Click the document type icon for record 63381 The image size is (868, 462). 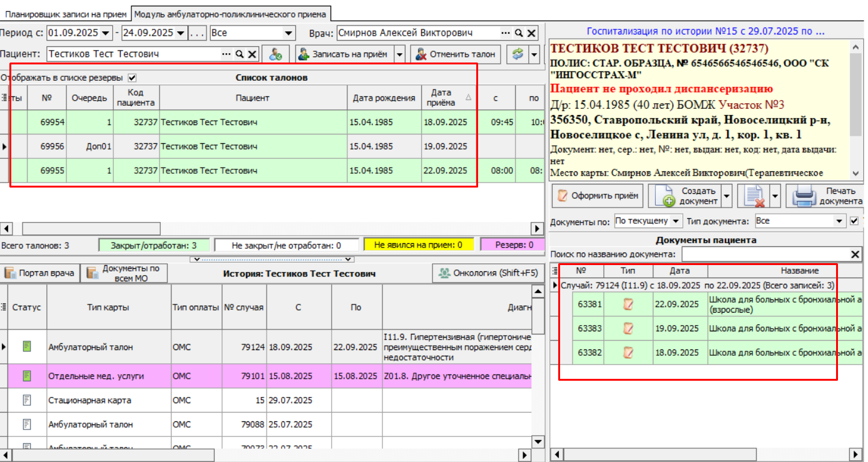[x=628, y=304]
